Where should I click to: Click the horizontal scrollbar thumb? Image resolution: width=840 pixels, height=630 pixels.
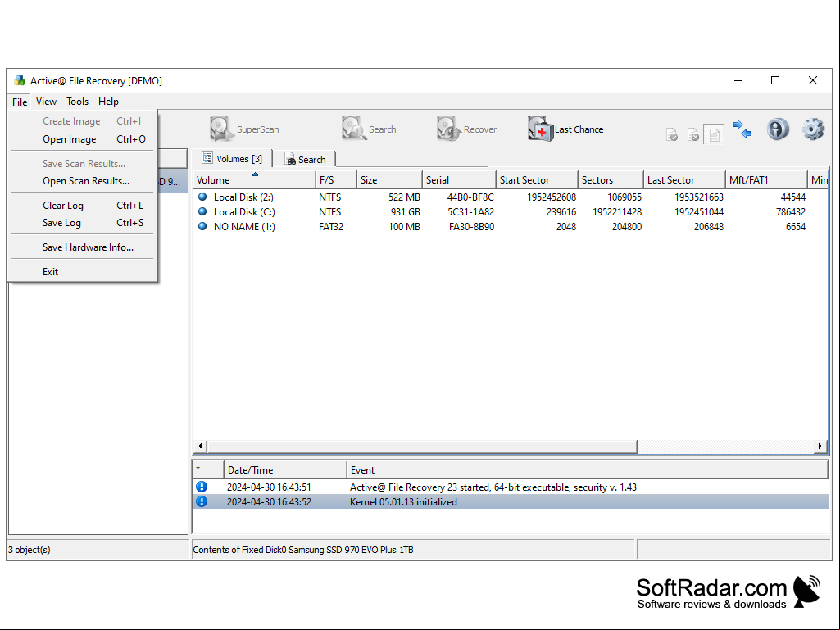(421, 446)
